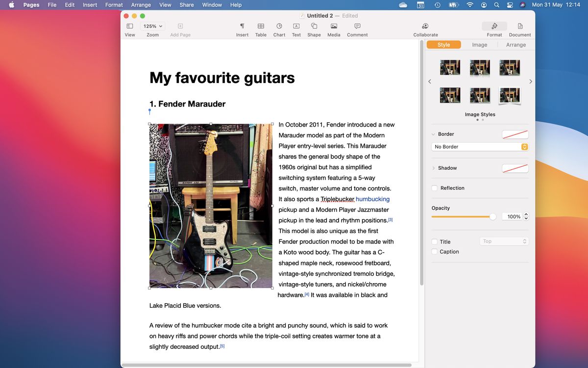Expand the Shadow section
The width and height of the screenshot is (588, 368).
(x=434, y=168)
